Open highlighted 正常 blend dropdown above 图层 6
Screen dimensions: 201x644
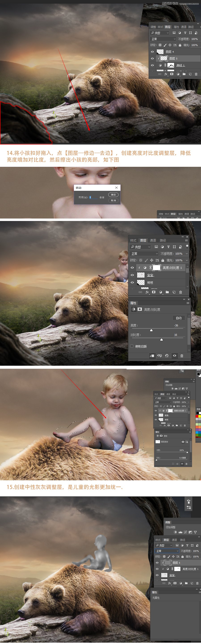click(x=167, y=551)
